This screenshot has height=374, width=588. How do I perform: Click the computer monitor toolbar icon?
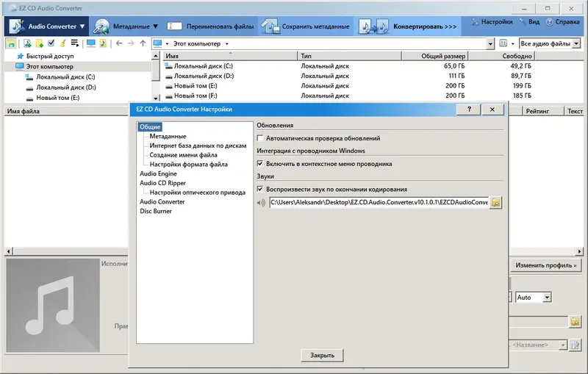click(90, 43)
